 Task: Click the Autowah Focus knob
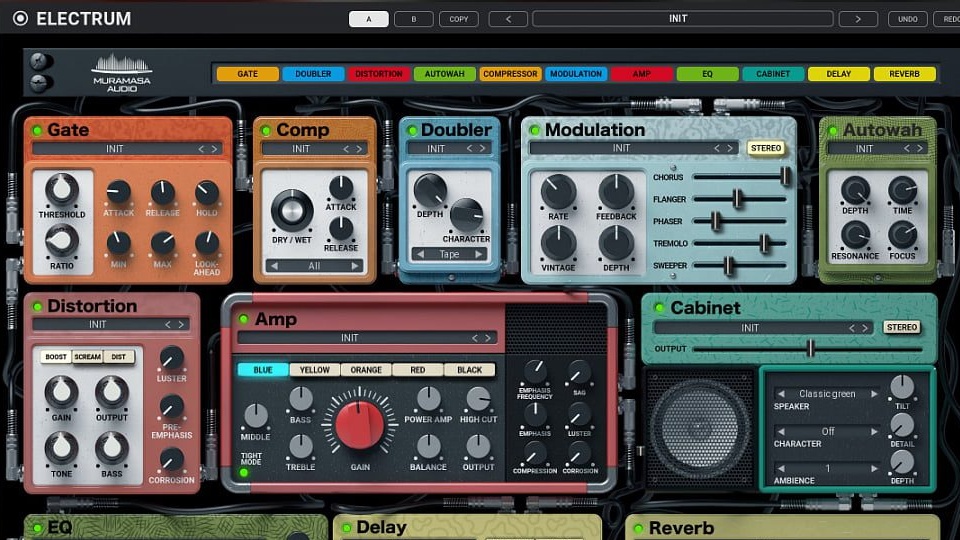click(x=902, y=235)
